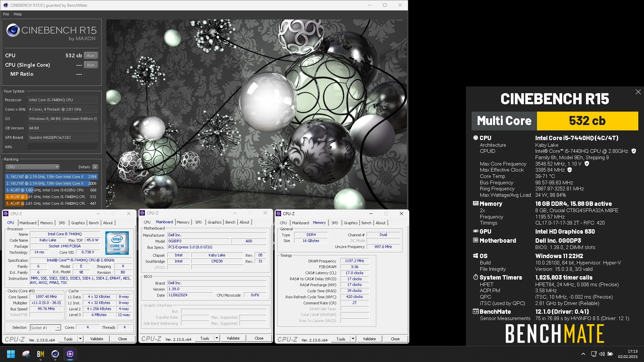Image resolution: width=644 pixels, height=362 pixels.
Task: Click Validate in first CPU-Z window
Action: (97, 339)
